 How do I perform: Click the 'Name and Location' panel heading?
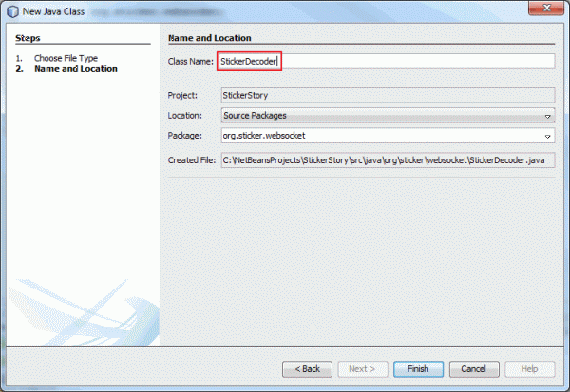tap(210, 38)
